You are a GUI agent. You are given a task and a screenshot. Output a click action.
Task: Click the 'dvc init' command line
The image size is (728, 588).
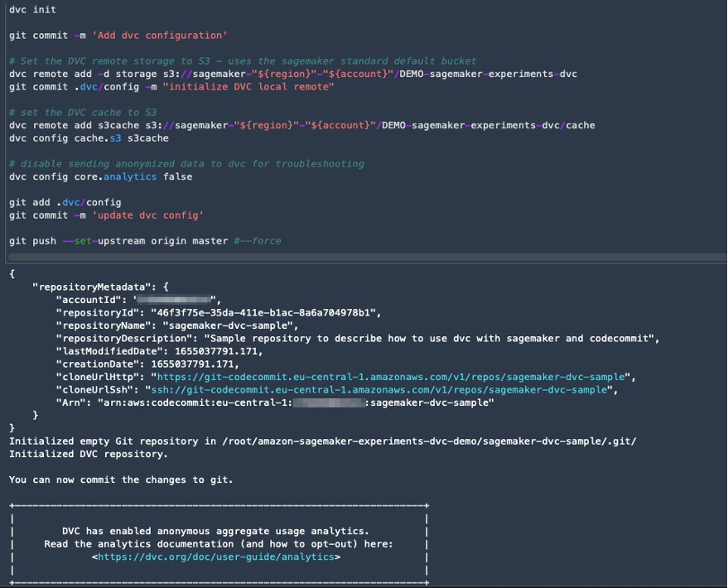[32, 10]
